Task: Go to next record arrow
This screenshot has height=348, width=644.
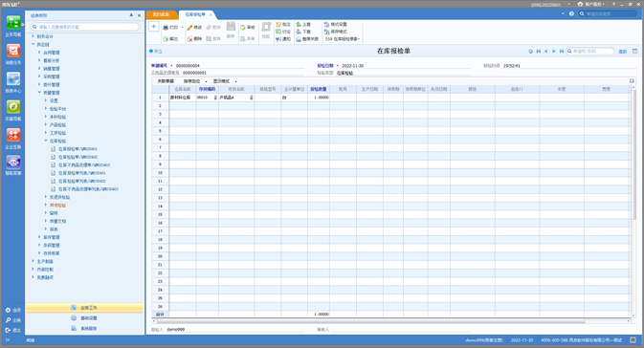Action: tap(554, 52)
